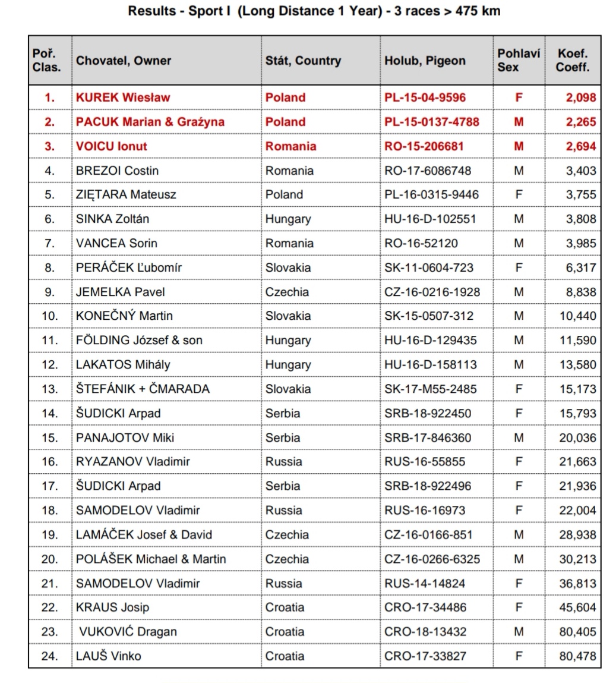Image resolution: width=616 pixels, height=683 pixels.
Task: Click pigeon ID CZ-16-0216-1928
Action: click(432, 292)
